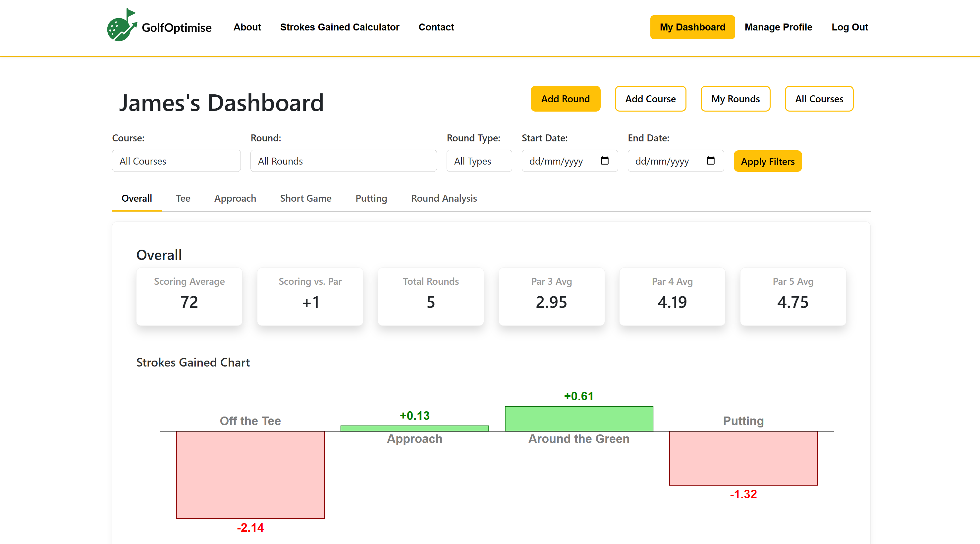The height and width of the screenshot is (544, 980).
Task: Go to the Short Game tab
Action: click(305, 198)
